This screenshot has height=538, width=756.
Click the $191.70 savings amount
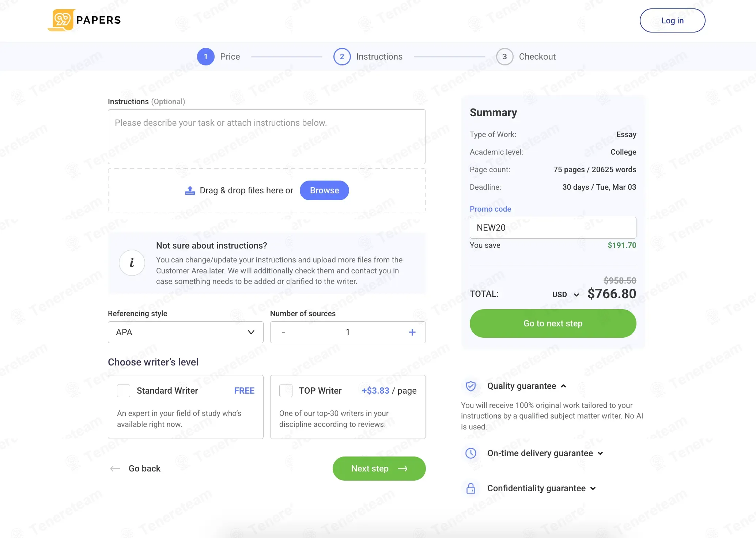pos(622,245)
